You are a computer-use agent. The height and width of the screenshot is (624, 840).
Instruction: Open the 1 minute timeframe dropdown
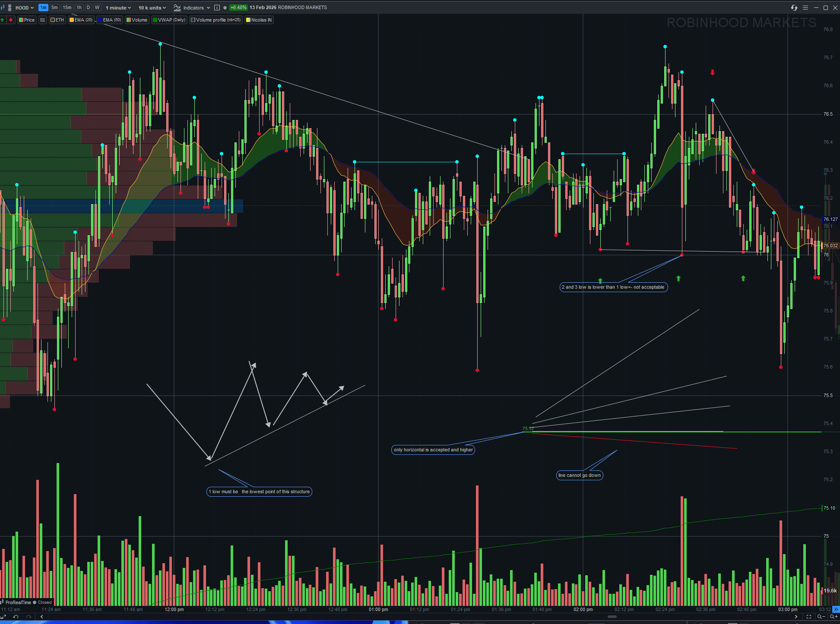(x=118, y=7)
